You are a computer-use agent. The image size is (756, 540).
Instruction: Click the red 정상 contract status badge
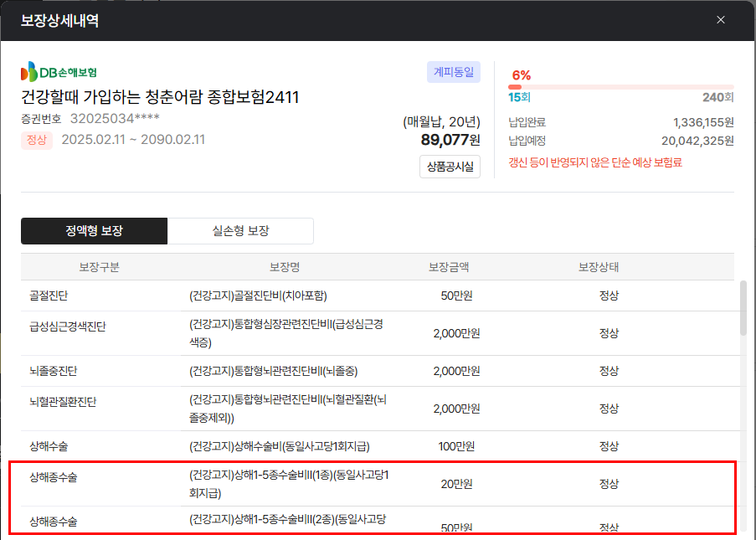(x=37, y=140)
